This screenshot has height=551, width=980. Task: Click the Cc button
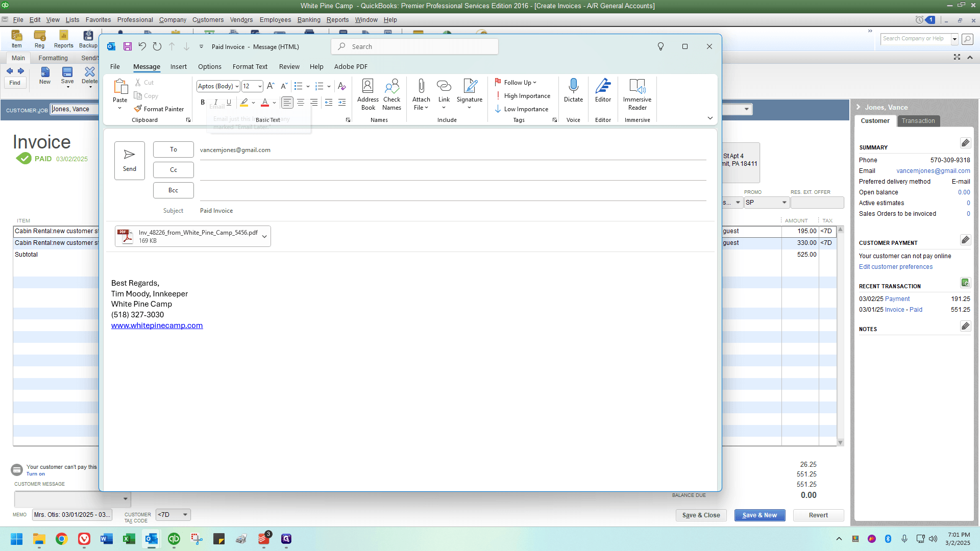tap(174, 170)
